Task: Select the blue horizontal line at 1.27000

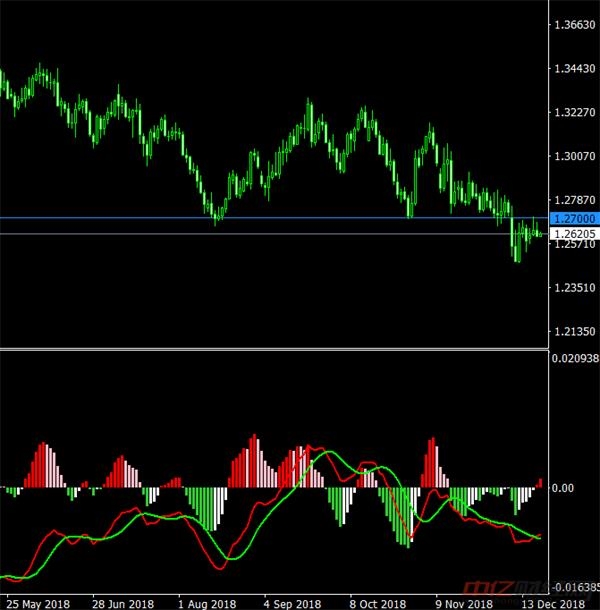Action: 274,218
